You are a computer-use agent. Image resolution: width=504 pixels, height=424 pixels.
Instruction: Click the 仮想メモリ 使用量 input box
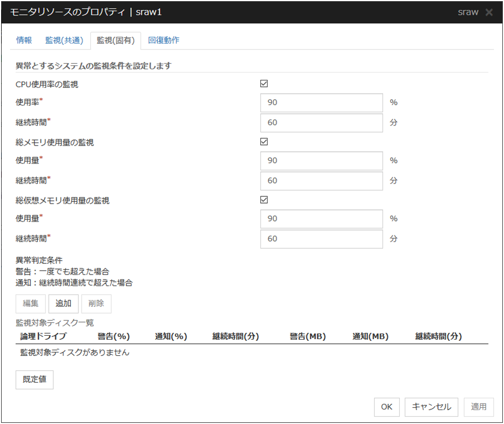[x=321, y=219]
